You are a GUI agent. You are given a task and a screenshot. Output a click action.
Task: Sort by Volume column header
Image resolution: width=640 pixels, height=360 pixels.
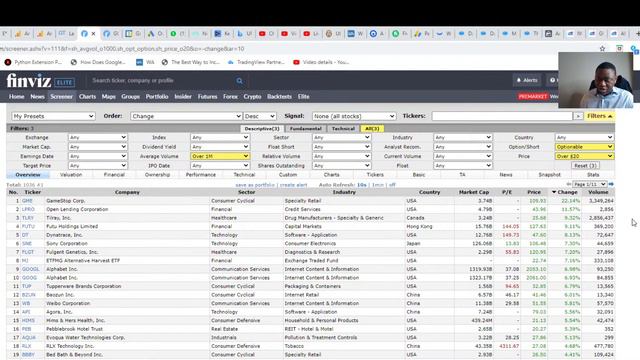point(598,192)
